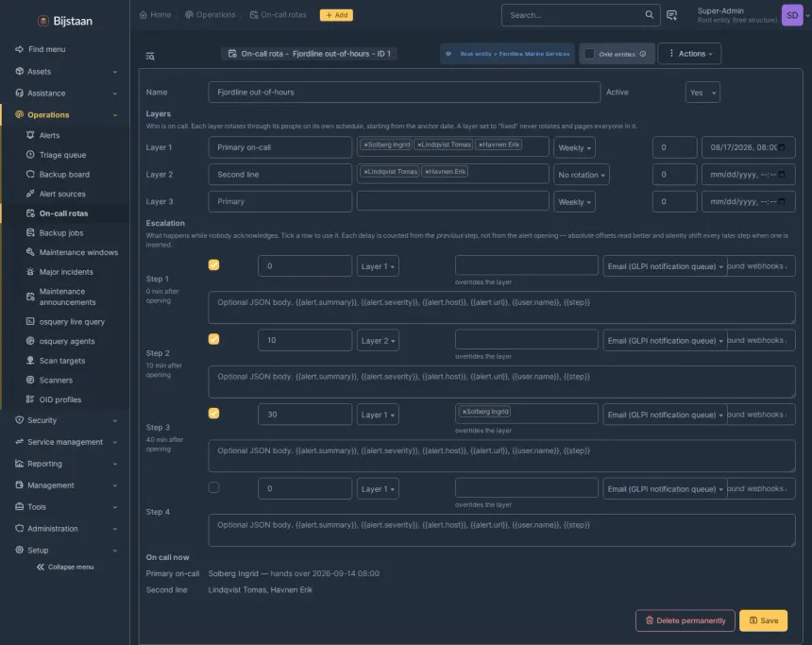Click the Child entities info icon
The image size is (812, 645).
pyautogui.click(x=643, y=54)
